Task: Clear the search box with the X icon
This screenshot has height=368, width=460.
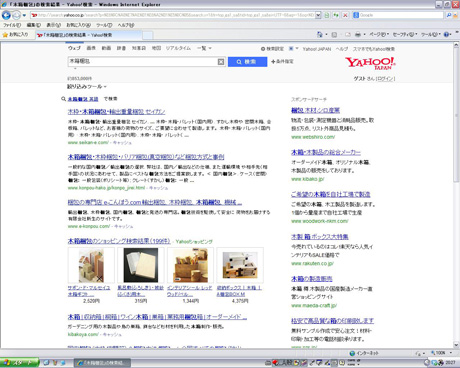Action: pos(221,62)
